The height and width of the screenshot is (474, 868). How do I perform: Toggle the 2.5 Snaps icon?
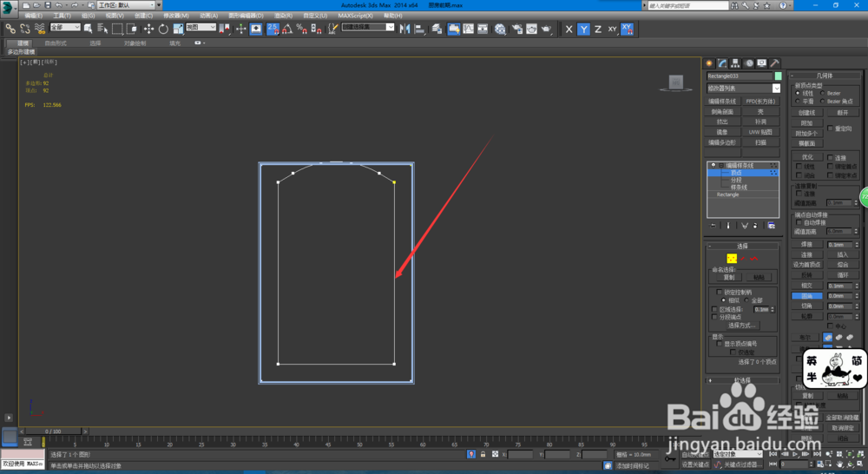coord(273,29)
